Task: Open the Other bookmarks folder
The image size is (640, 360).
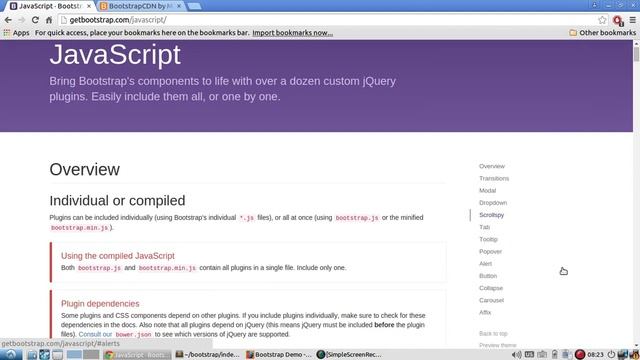Action: [602, 33]
